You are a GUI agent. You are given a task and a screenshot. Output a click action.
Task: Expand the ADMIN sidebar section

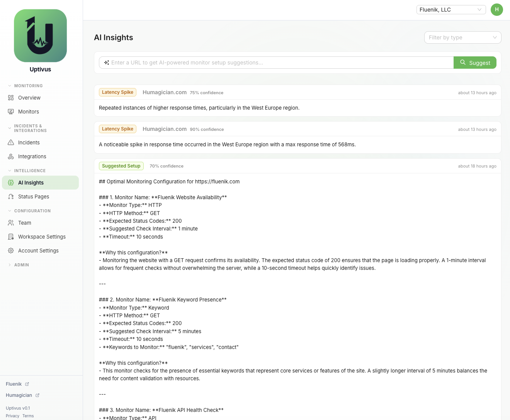(x=21, y=265)
